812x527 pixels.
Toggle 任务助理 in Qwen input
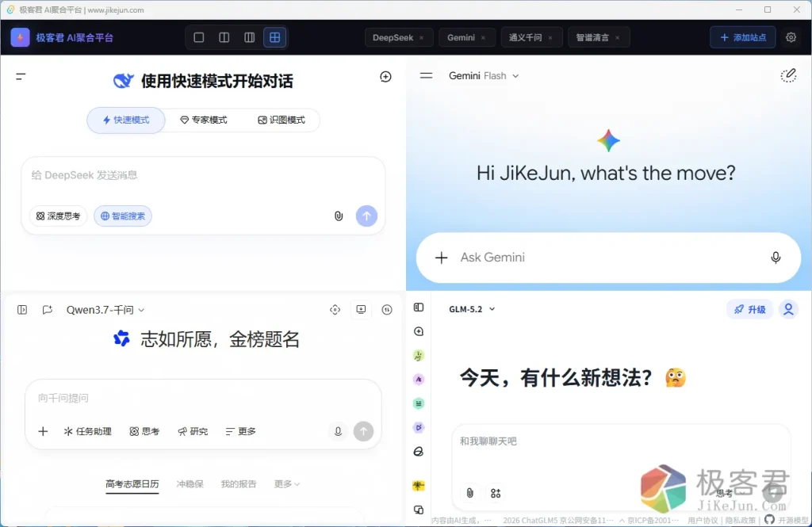(x=87, y=431)
